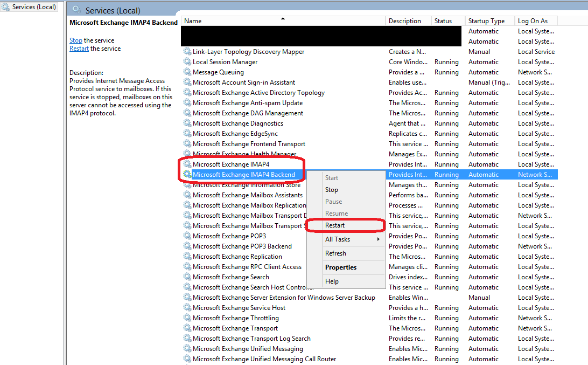
Task: Select Microsoft Exchange Transport service name
Action: [235, 328]
